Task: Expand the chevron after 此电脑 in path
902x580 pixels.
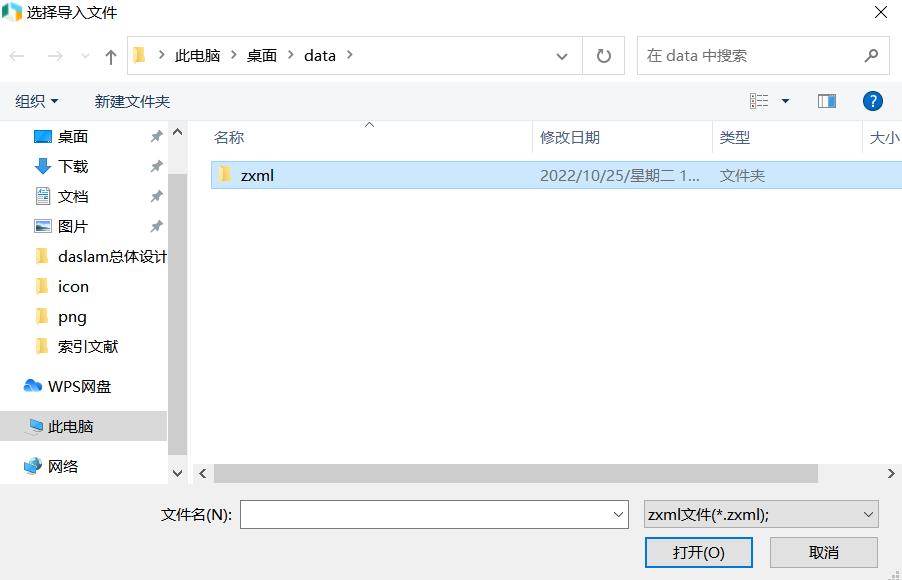Action: (234, 55)
